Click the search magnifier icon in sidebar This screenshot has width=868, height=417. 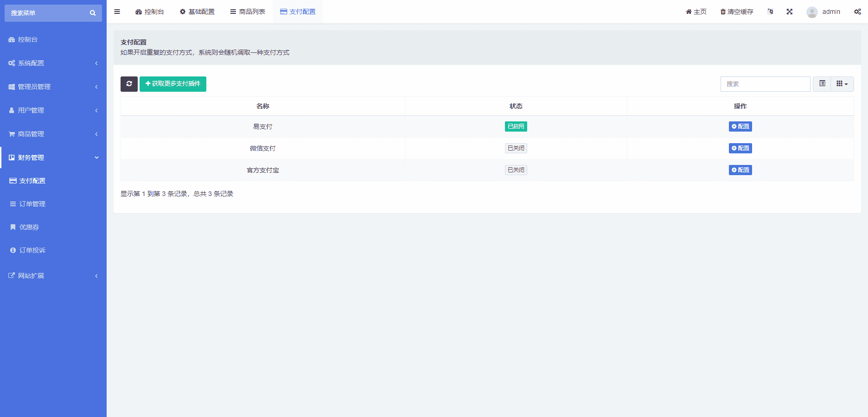93,13
